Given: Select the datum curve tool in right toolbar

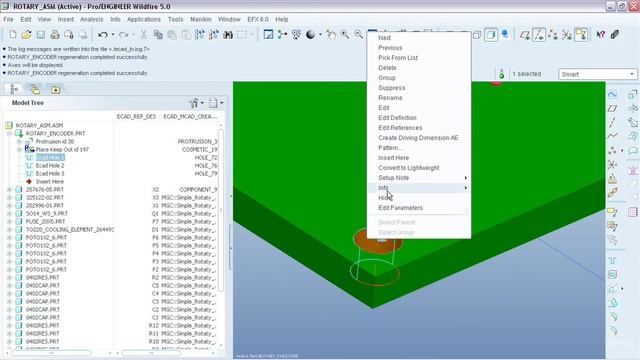Looking at the screenshot, I should point(612,136).
